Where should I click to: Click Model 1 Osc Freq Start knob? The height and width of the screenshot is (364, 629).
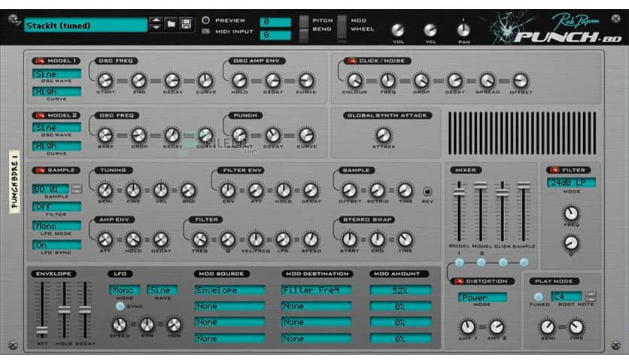[105, 80]
